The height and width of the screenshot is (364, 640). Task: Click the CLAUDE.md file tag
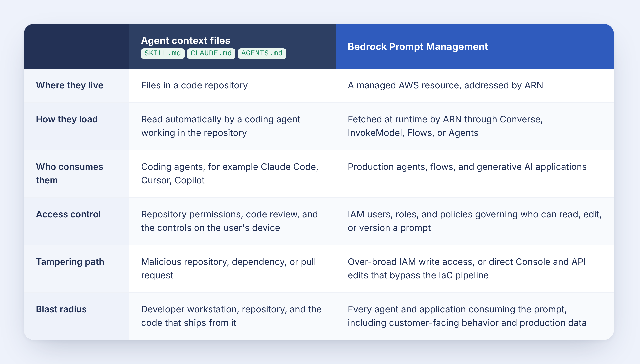click(x=211, y=53)
